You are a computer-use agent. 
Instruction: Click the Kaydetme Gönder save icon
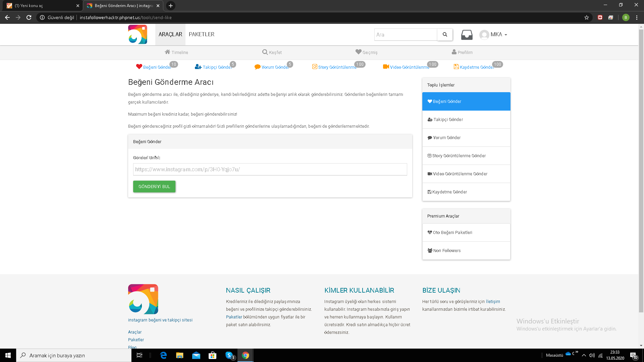pos(456,66)
